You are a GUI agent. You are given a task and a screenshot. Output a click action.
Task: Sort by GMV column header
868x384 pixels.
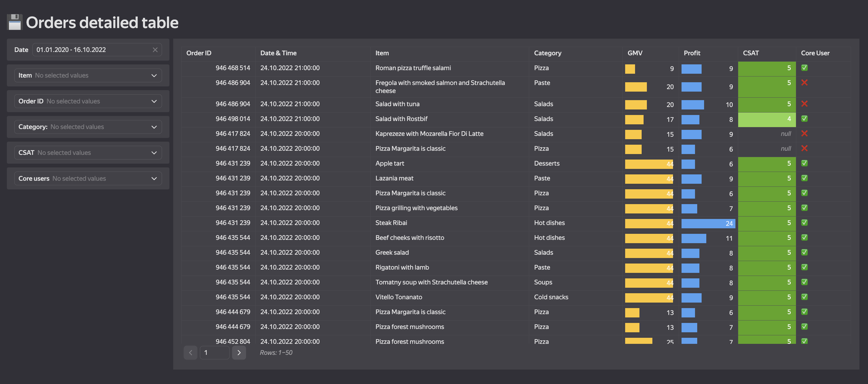click(x=635, y=53)
